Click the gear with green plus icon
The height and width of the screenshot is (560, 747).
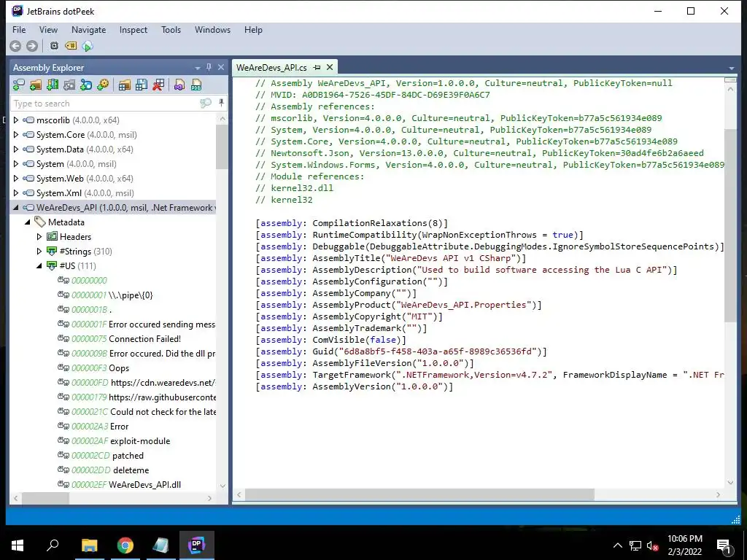(102, 85)
